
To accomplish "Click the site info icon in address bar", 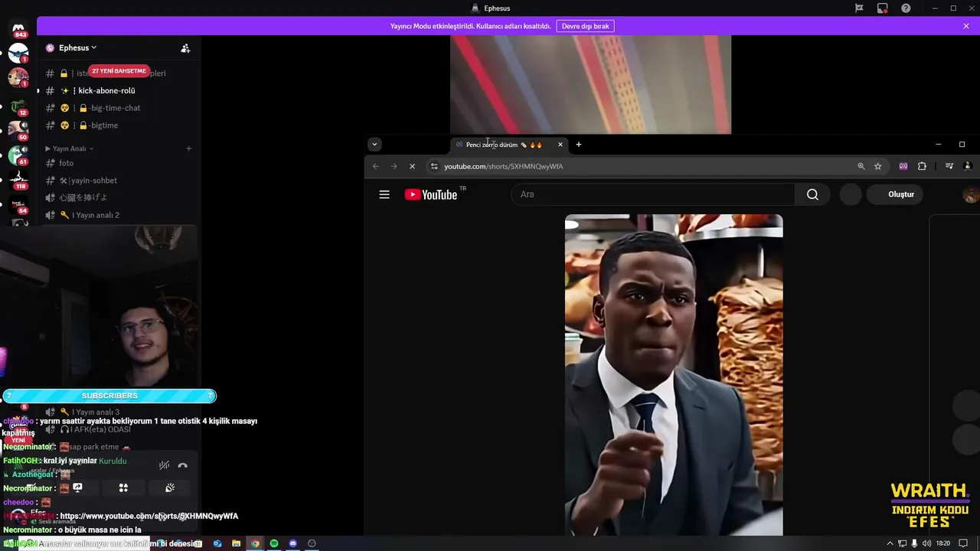I will [x=434, y=166].
